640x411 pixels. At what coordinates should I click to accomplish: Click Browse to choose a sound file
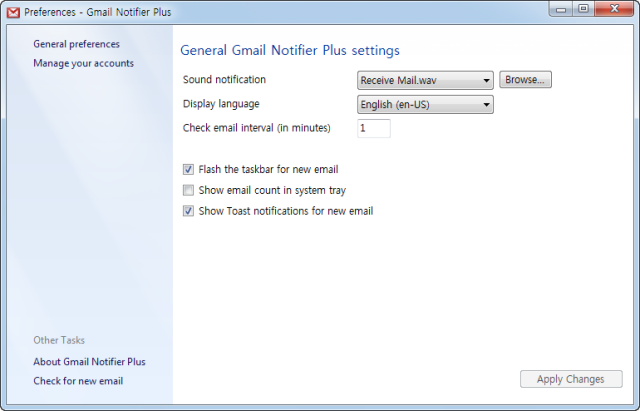pyautogui.click(x=525, y=80)
